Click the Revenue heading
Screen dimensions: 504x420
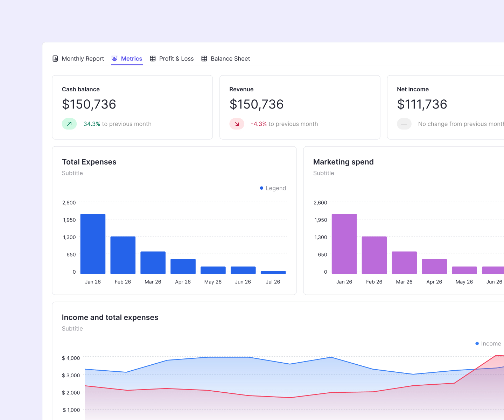point(241,89)
